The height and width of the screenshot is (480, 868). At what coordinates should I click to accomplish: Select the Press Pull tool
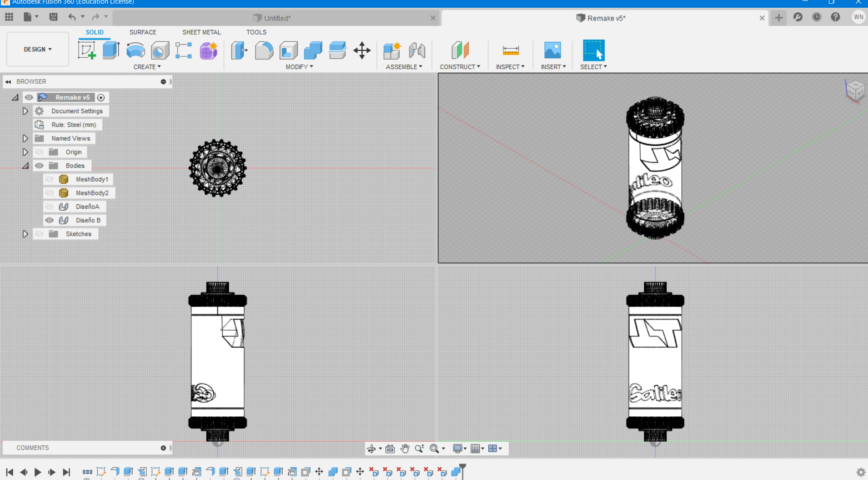click(x=239, y=50)
